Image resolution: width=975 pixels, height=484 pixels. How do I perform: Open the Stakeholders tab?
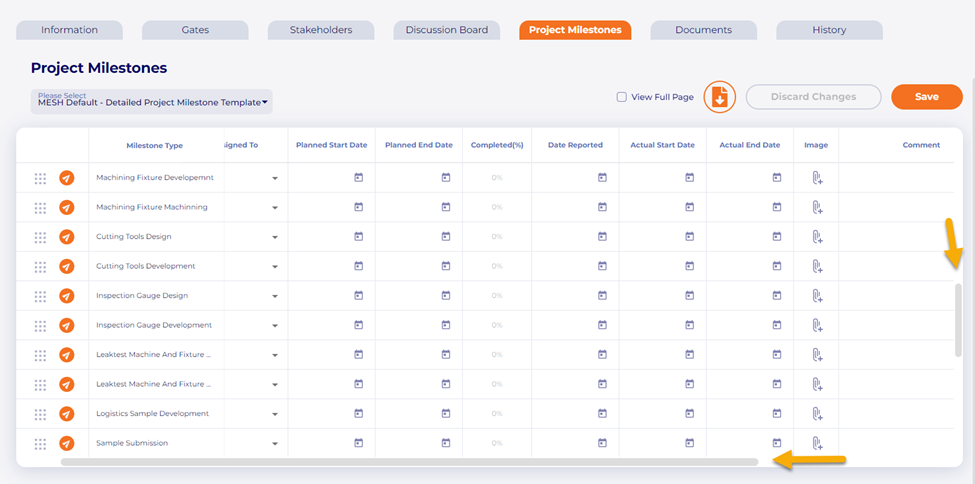321,30
